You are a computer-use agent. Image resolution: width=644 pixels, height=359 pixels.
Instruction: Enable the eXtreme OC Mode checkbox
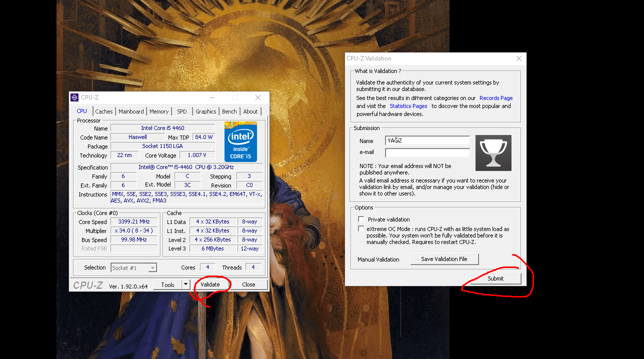pyautogui.click(x=361, y=228)
